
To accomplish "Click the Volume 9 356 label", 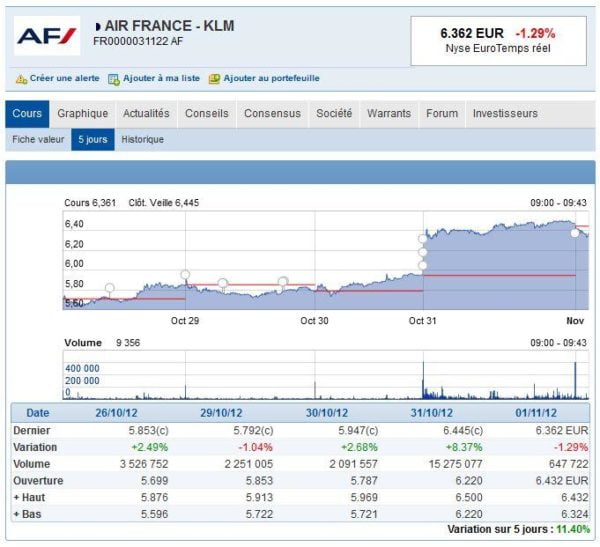I will tap(102, 343).
